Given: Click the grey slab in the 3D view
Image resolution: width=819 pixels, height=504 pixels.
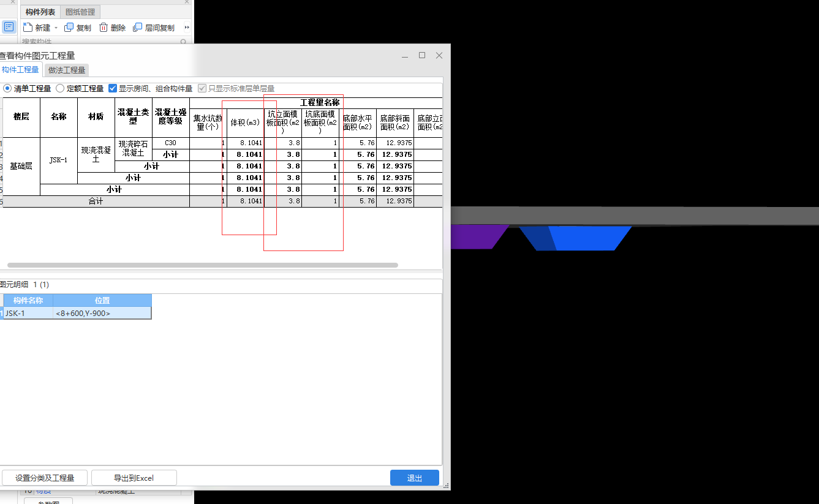Looking at the screenshot, I should click(x=635, y=216).
